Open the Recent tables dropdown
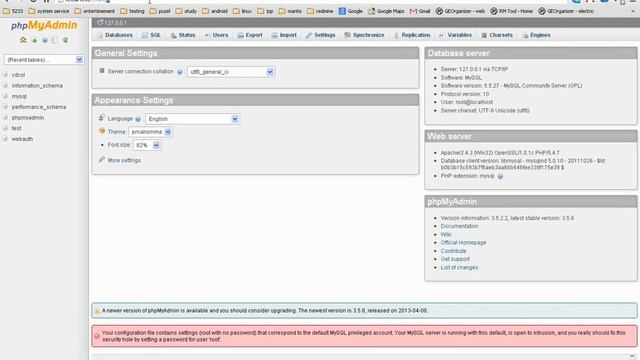This screenshot has width=640, height=360. 44,60
